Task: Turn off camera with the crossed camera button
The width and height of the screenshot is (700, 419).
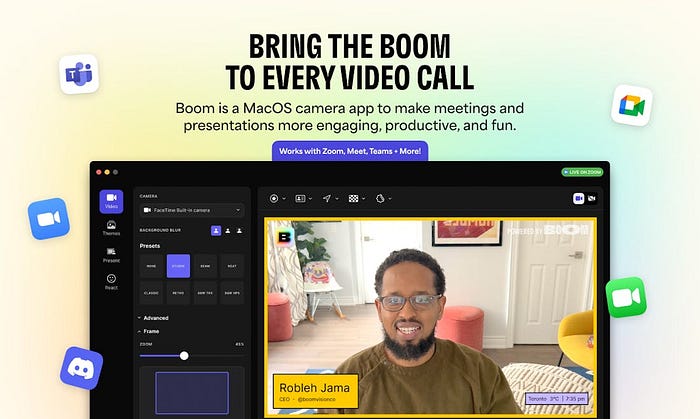Action: pos(592,199)
